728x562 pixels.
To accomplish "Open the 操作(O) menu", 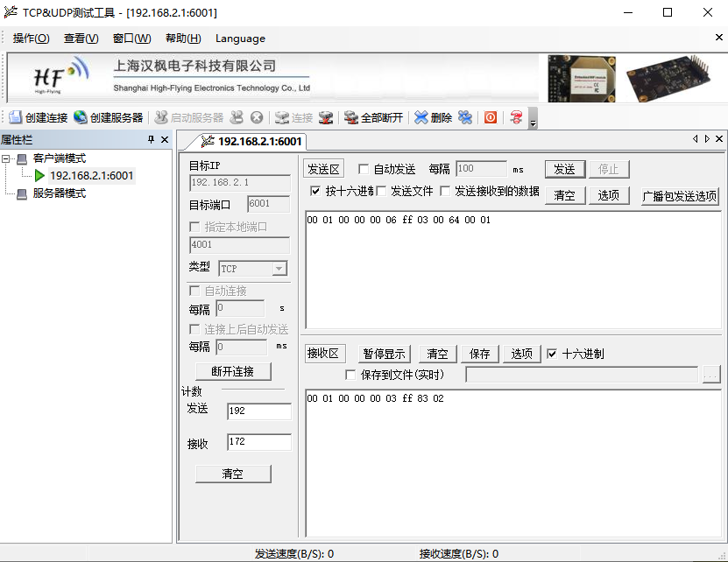I will 31,39.
